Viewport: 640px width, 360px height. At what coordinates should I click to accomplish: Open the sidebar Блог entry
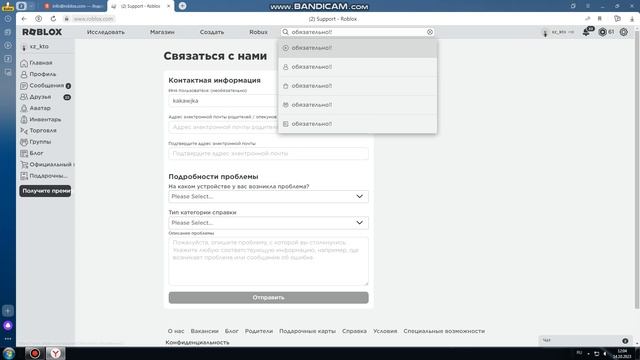click(x=32, y=153)
